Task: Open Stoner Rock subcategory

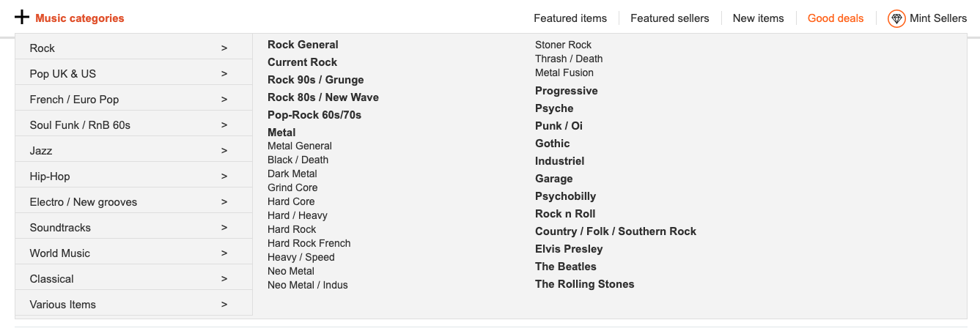Action: coord(564,45)
